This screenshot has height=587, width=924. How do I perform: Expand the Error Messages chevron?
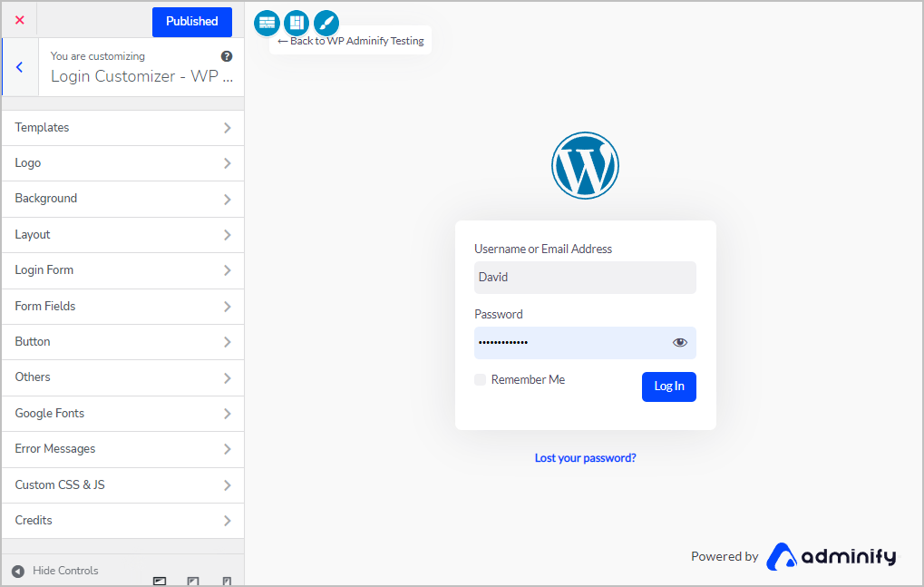[x=228, y=449]
